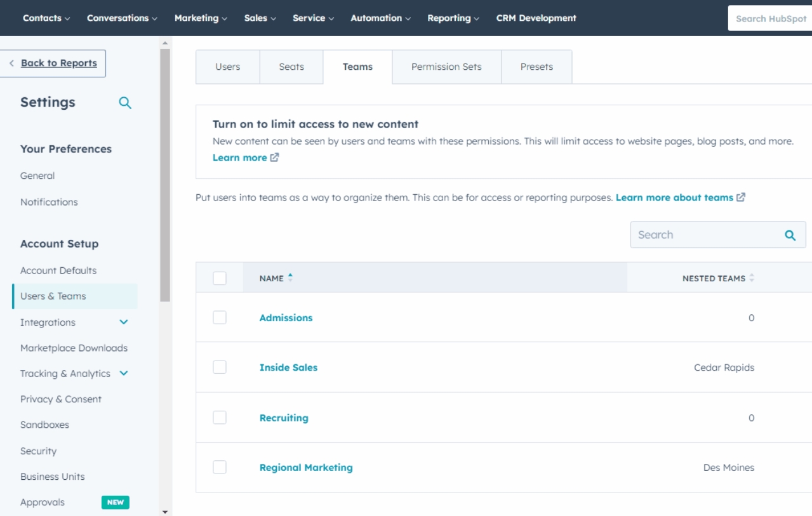Click the sort arrows next to NESTED TEAMS
The width and height of the screenshot is (812, 516).
[x=752, y=278]
